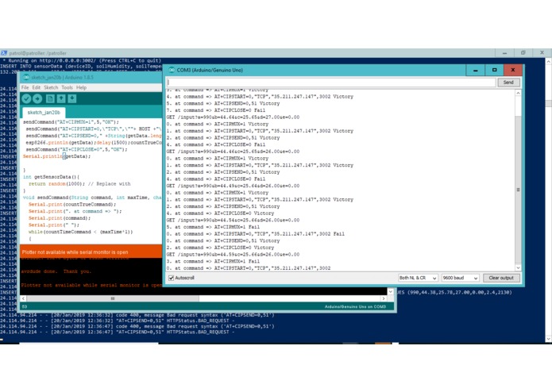This screenshot has height=392, width=552.
Task: Click the Arduino New sketch icon
Action: coord(50,98)
